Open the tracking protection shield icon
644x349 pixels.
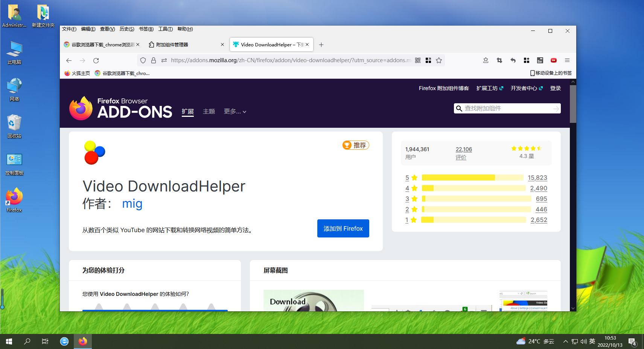143,60
